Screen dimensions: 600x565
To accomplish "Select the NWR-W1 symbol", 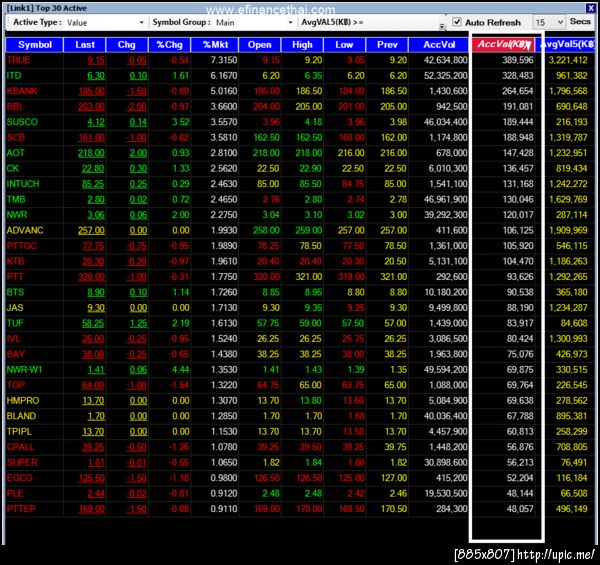I will (x=24, y=370).
